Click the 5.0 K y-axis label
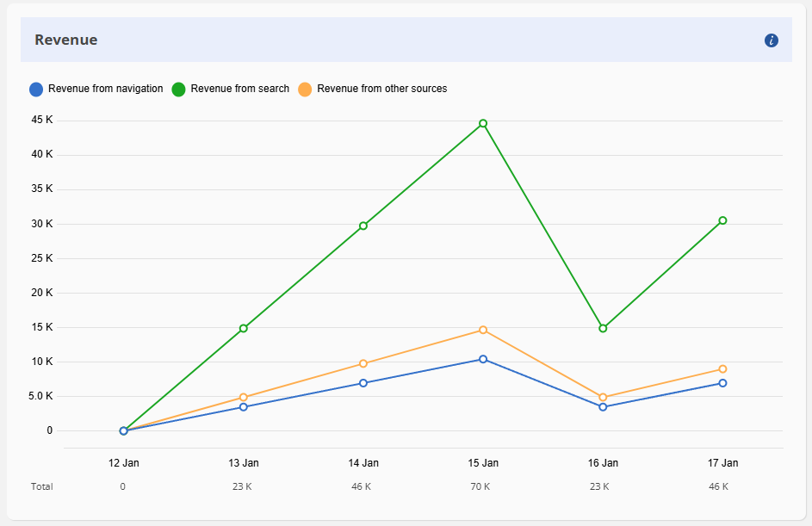 (40, 396)
